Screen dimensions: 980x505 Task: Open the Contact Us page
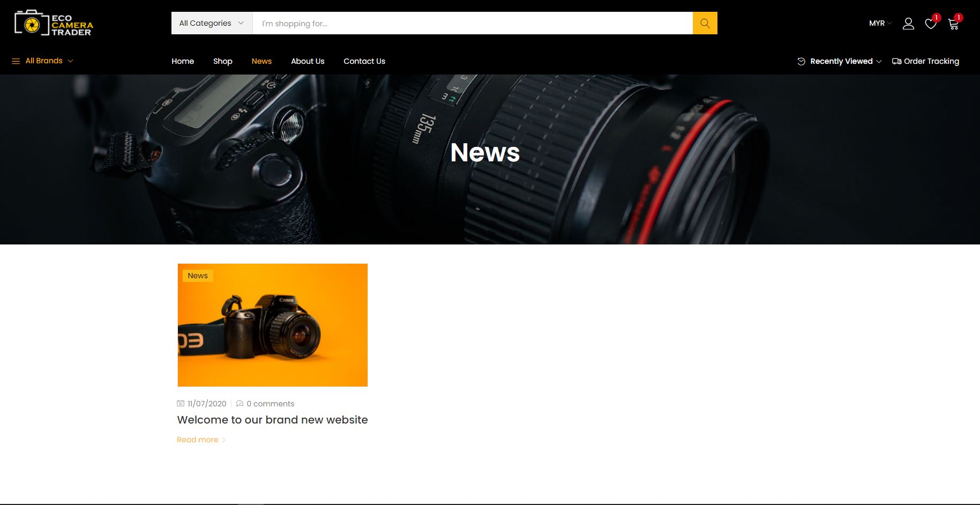click(364, 61)
